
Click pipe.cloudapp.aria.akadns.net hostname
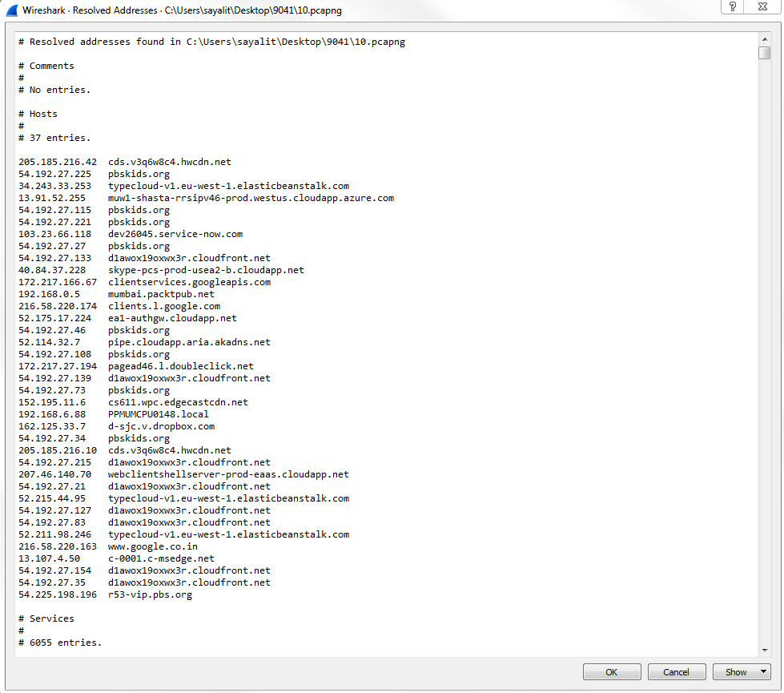tap(189, 342)
